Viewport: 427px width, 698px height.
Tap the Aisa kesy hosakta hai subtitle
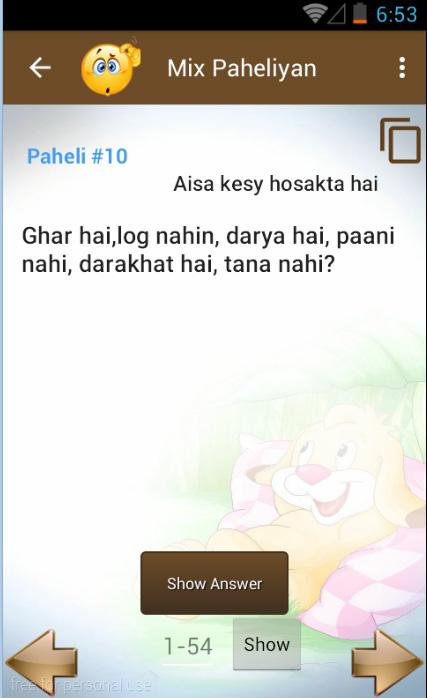coord(276,184)
